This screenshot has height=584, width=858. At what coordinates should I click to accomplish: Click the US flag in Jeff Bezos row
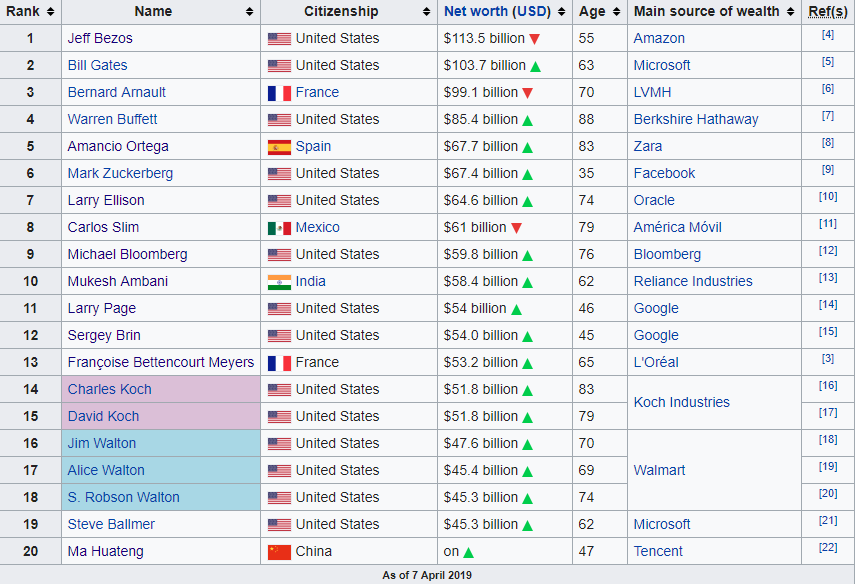pyautogui.click(x=279, y=39)
